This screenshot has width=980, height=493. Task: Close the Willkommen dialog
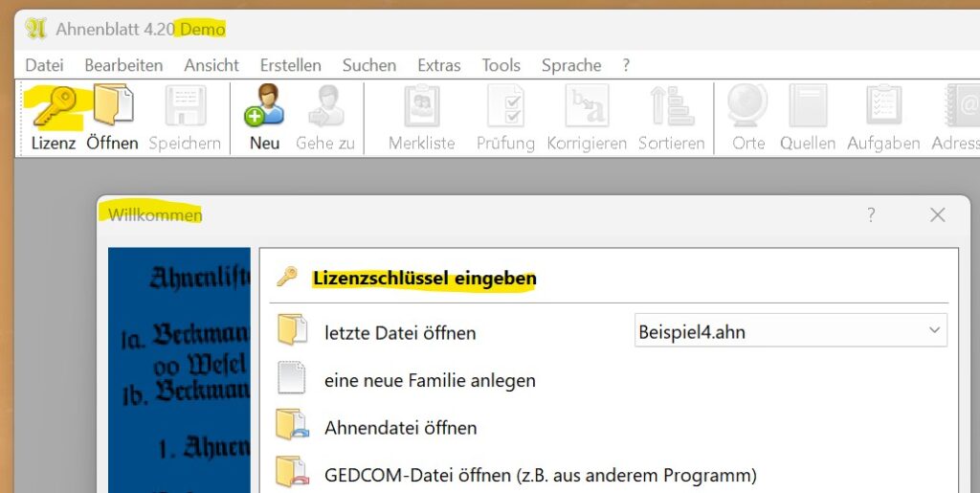pos(938,215)
